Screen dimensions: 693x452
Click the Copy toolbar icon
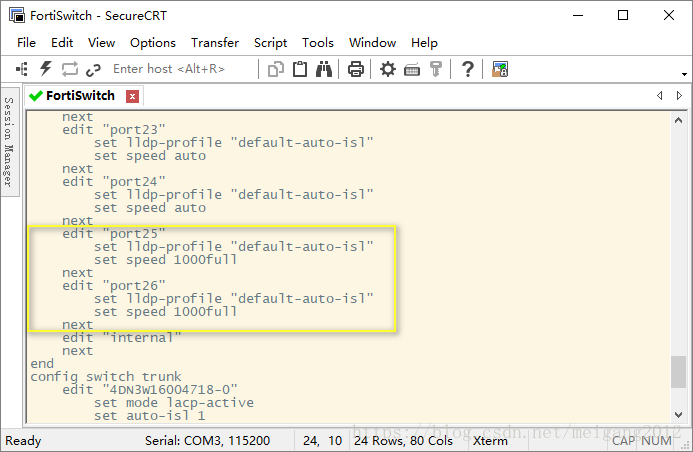pyautogui.click(x=276, y=69)
